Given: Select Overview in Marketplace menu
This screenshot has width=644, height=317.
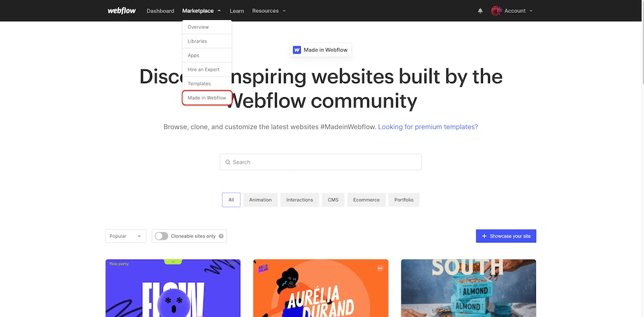Looking at the screenshot, I should coord(207,27).
